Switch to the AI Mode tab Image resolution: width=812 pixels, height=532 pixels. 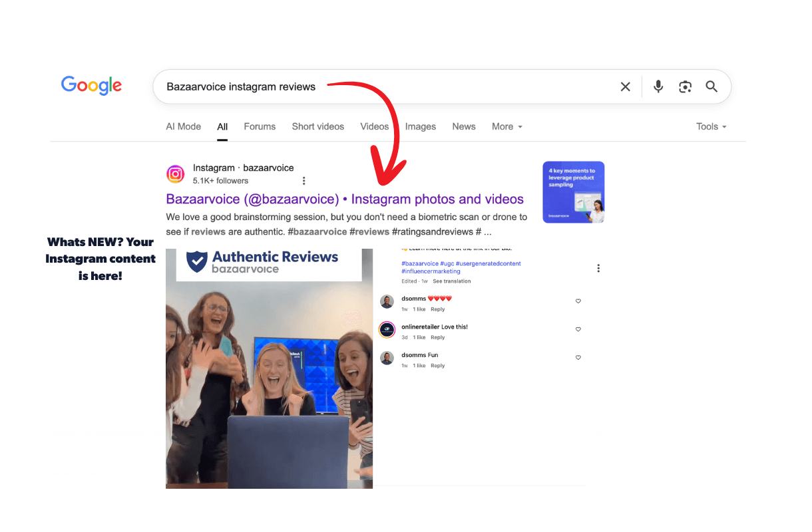[x=184, y=126]
